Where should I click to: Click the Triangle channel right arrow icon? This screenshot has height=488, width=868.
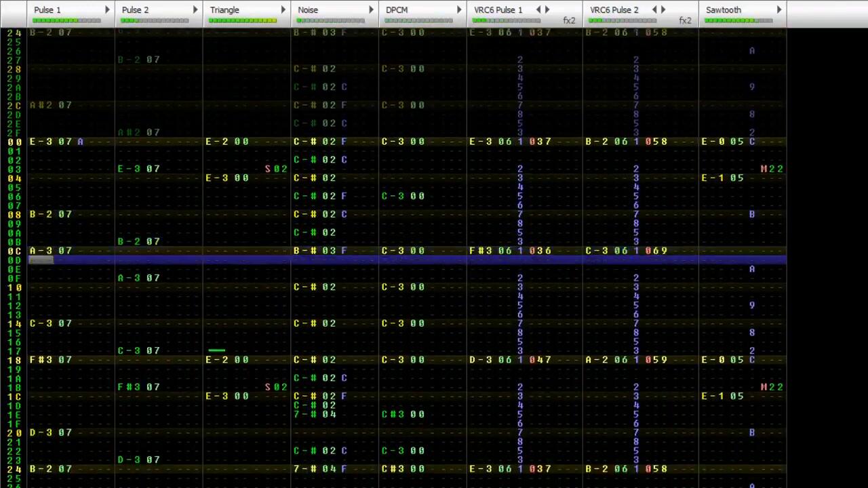(x=283, y=10)
